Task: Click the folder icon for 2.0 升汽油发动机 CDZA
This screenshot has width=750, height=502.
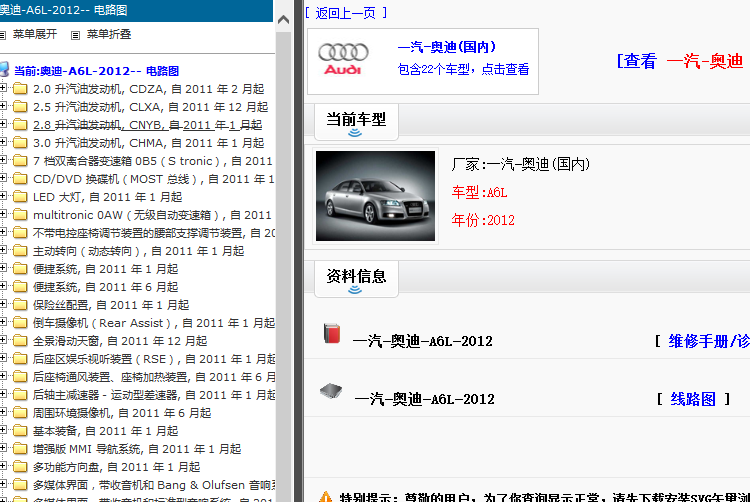Action: [x=20, y=88]
